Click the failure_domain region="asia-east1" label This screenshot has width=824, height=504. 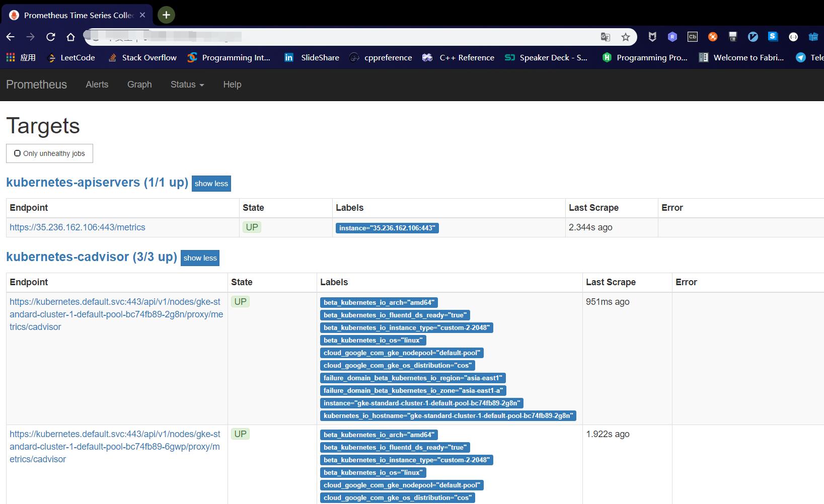413,378
